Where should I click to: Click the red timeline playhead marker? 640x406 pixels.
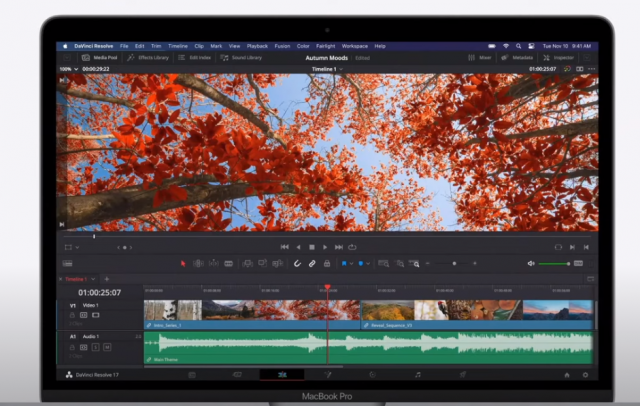pyautogui.click(x=327, y=288)
